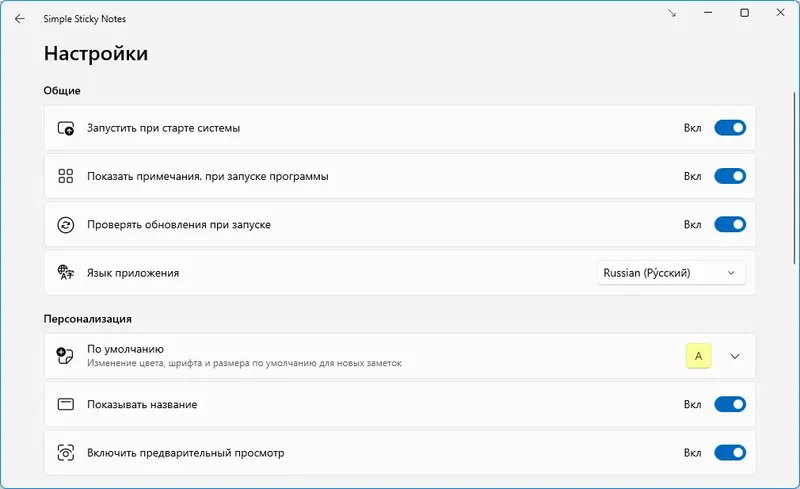Click the show title window icon
The height and width of the screenshot is (489, 800).
(x=66, y=405)
